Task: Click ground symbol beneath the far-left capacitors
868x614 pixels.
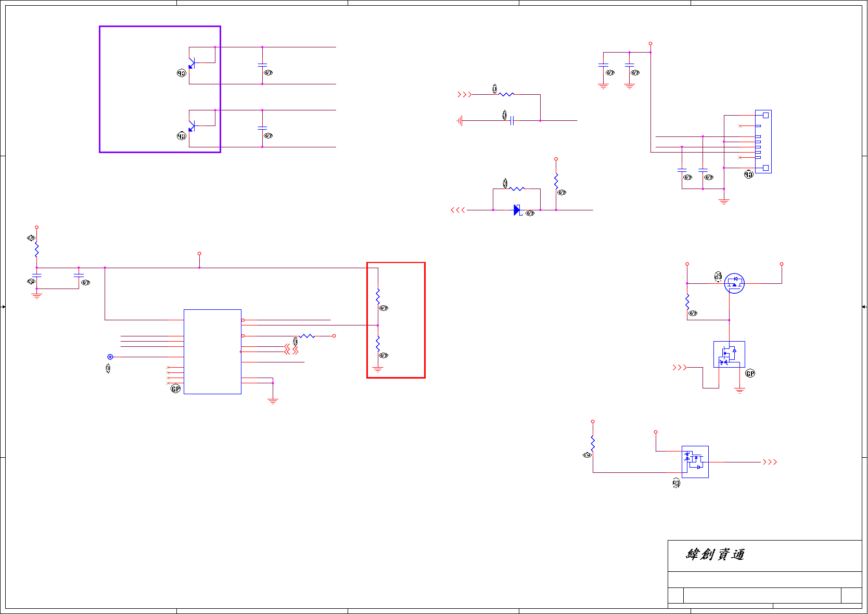Action: (x=36, y=296)
